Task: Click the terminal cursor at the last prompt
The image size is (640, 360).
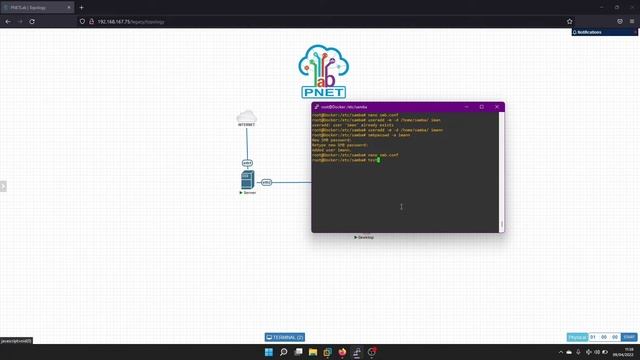Action: [x=379, y=160]
